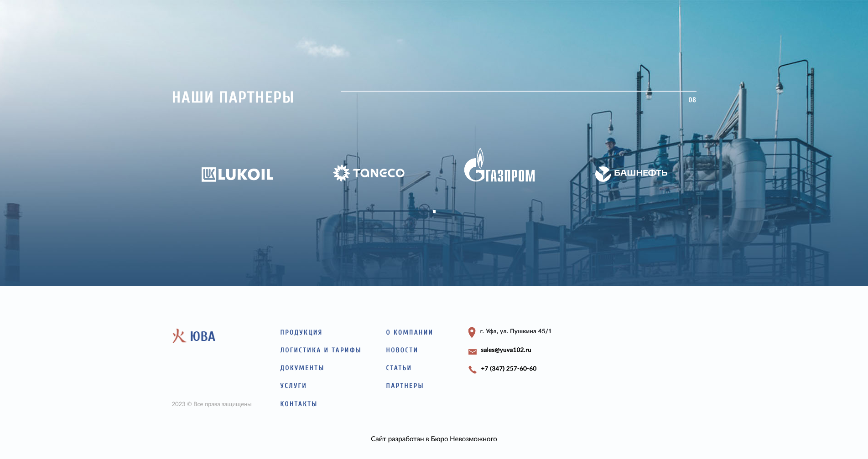Call the +7 (347) 257-60-60 phone link

point(509,369)
